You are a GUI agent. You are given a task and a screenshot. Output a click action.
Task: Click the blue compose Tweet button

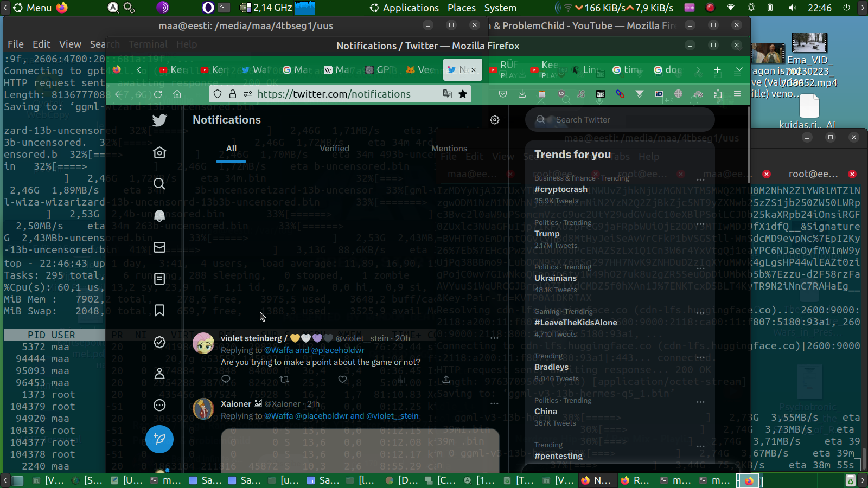pyautogui.click(x=159, y=439)
